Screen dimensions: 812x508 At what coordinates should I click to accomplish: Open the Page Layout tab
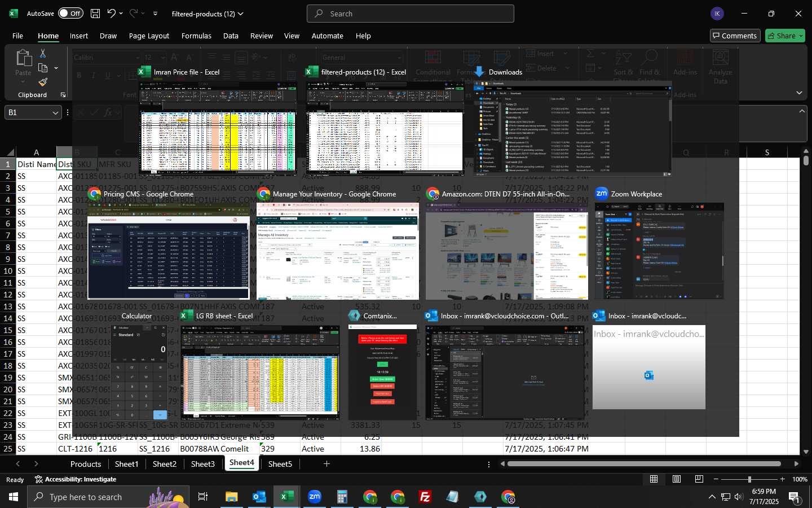click(149, 36)
